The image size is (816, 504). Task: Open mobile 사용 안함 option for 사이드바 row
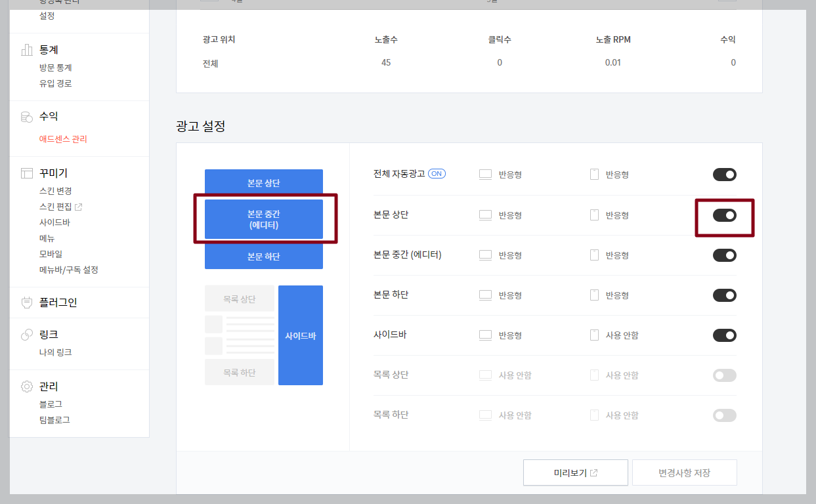point(622,335)
